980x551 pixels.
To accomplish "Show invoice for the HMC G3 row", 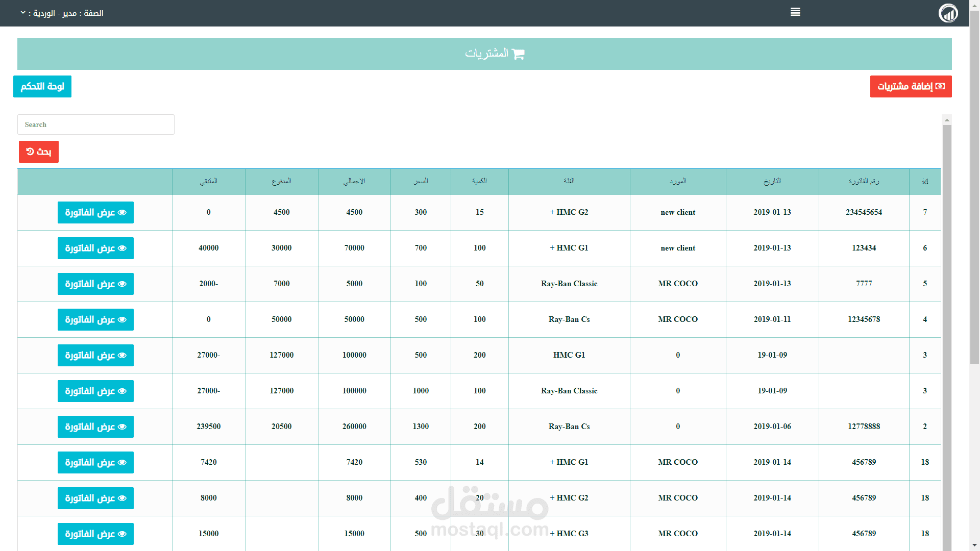I will click(95, 534).
